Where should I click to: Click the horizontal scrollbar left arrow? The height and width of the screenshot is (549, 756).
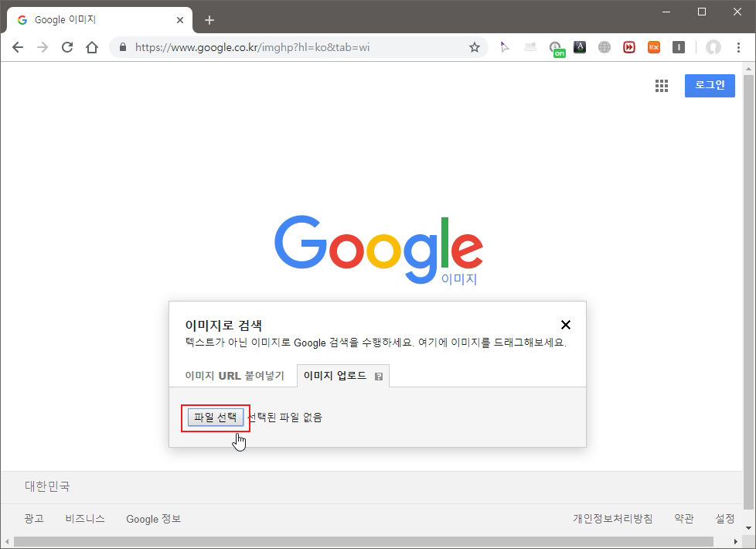[x=7, y=541]
